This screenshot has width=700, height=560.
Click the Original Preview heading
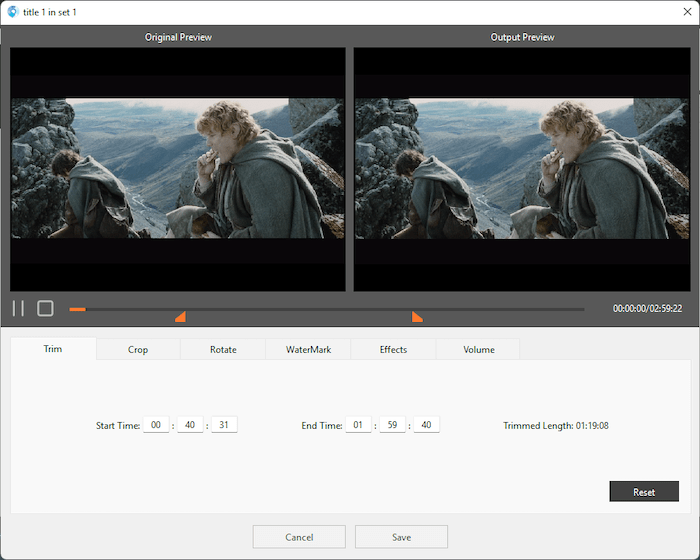[178, 37]
